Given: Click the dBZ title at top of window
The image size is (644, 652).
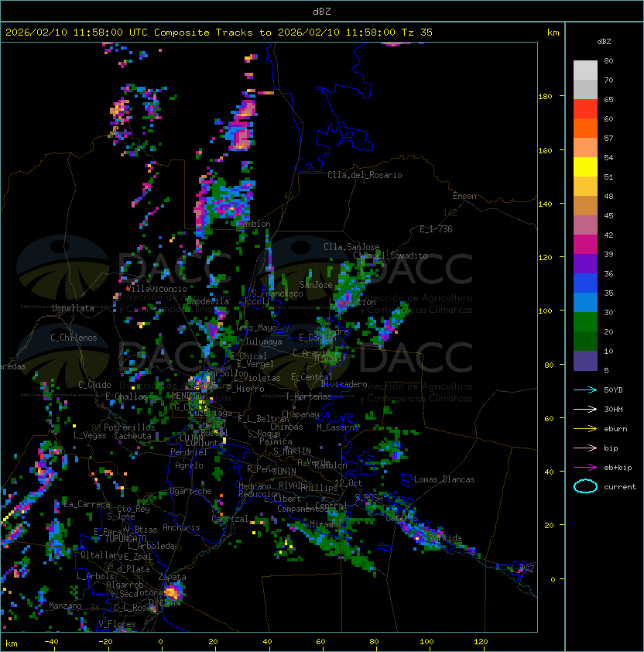Looking at the screenshot, I should pyautogui.click(x=321, y=11).
